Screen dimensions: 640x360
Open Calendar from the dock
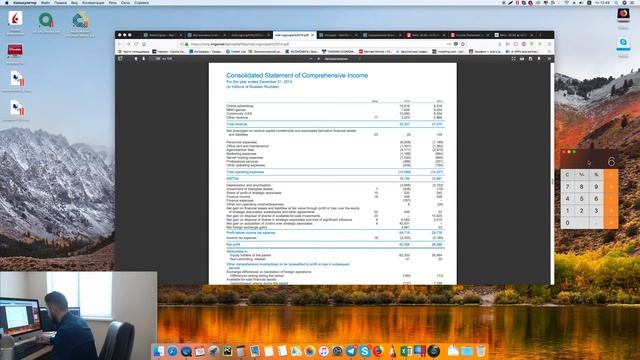[x=200, y=351]
